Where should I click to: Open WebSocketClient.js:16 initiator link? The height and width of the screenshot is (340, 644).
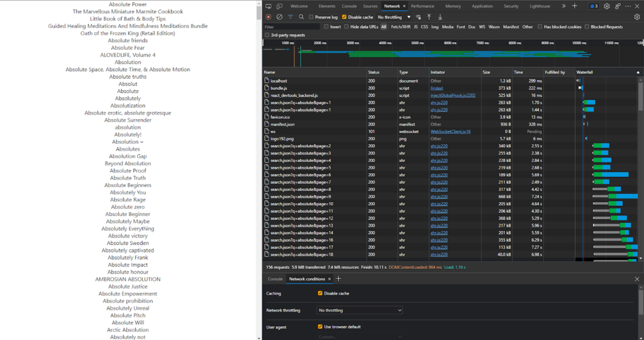pos(450,132)
